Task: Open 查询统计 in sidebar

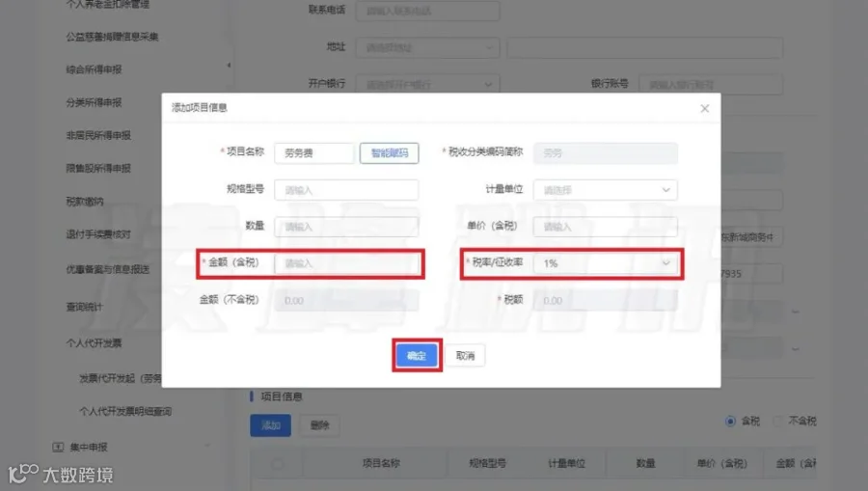Action: (x=85, y=307)
